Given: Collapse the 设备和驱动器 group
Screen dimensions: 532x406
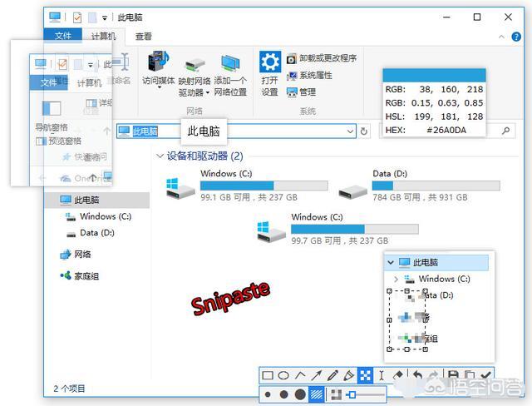Looking at the screenshot, I should pyautogui.click(x=160, y=156).
